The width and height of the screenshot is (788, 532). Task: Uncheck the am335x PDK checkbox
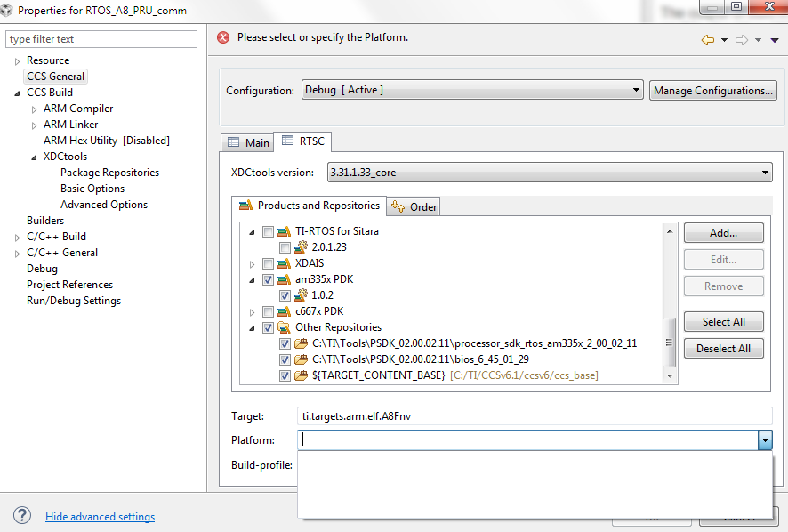(x=269, y=279)
